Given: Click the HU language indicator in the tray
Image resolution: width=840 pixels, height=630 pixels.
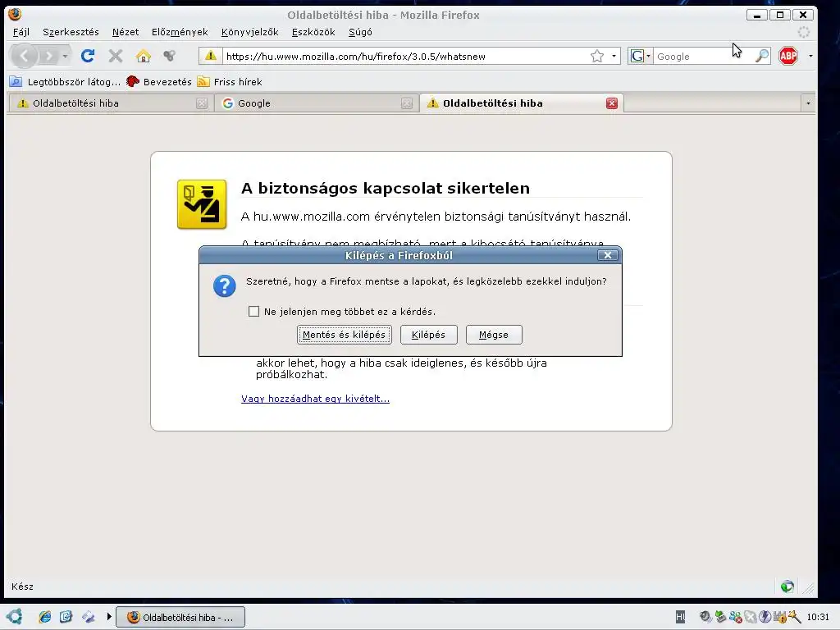Looking at the screenshot, I should (680, 617).
